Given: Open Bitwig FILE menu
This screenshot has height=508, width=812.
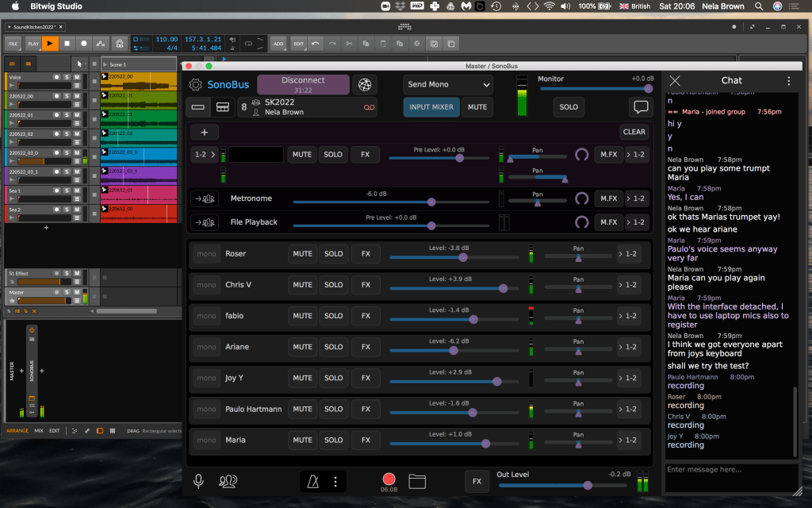Looking at the screenshot, I should pyautogui.click(x=13, y=44).
